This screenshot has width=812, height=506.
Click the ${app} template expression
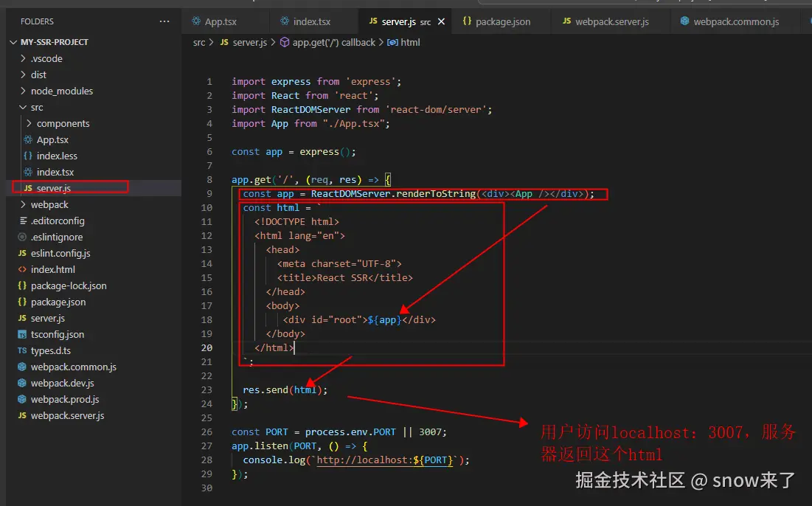pos(385,320)
